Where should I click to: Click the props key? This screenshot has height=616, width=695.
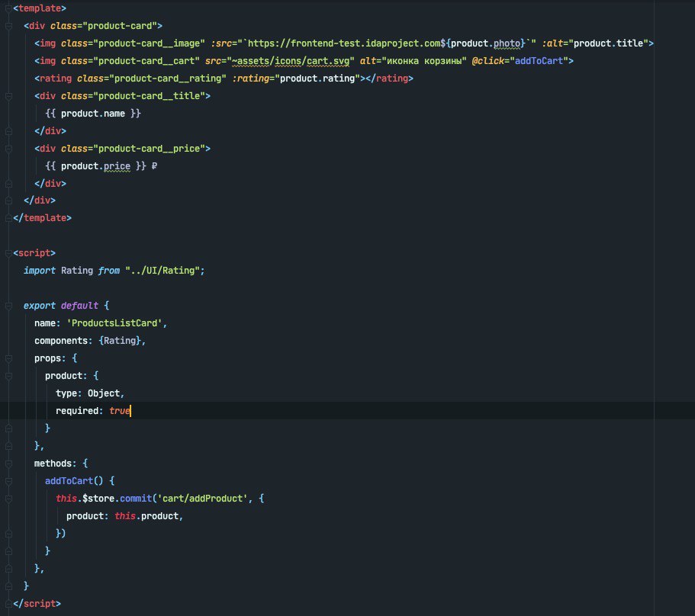47,359
